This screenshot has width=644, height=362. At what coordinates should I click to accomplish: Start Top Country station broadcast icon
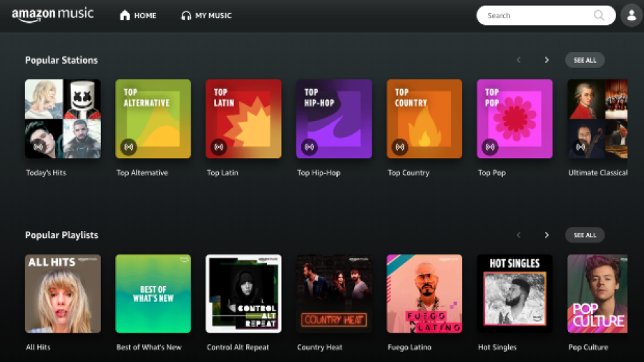coord(399,147)
